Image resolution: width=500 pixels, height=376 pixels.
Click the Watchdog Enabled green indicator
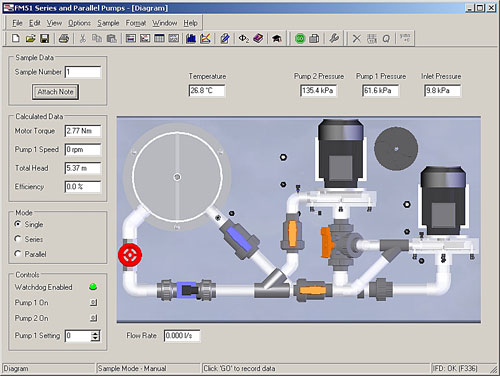pos(93,287)
